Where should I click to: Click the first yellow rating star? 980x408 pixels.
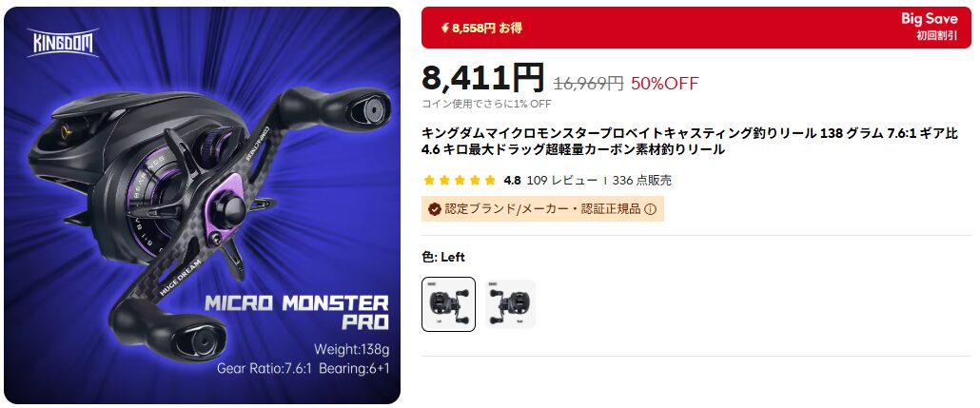[x=429, y=181]
